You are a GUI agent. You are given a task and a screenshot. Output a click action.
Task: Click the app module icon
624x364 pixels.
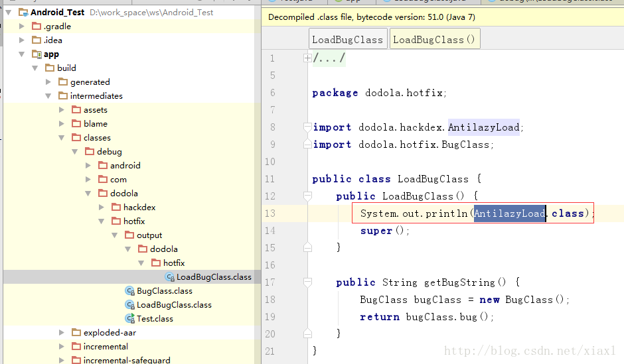coord(37,54)
